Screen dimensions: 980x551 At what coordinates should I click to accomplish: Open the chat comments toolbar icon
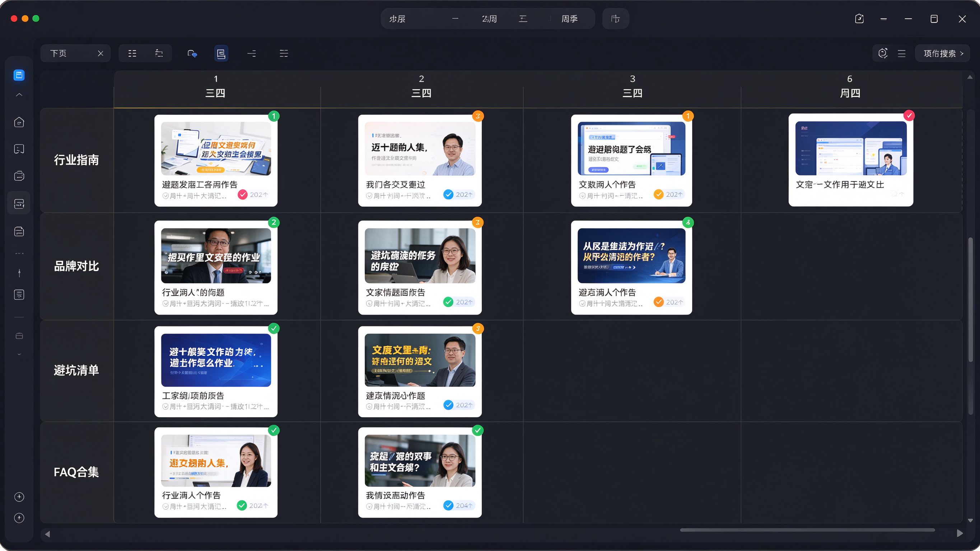pyautogui.click(x=192, y=53)
